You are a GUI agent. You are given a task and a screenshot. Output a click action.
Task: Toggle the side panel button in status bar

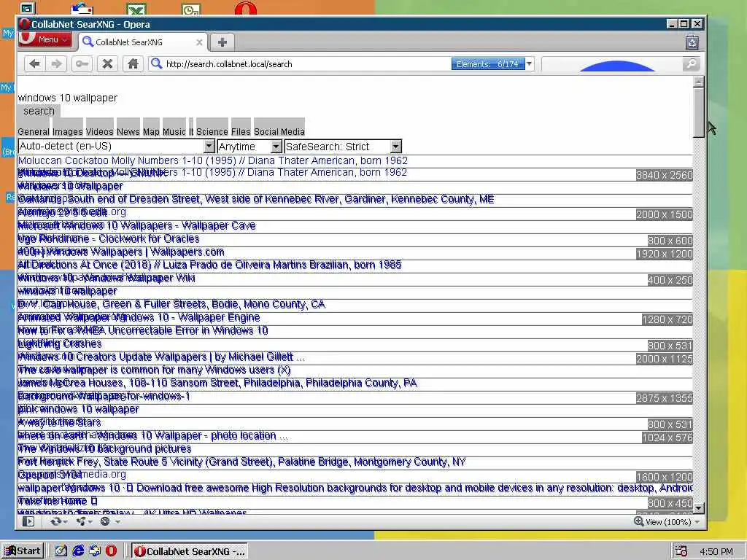coord(28,521)
